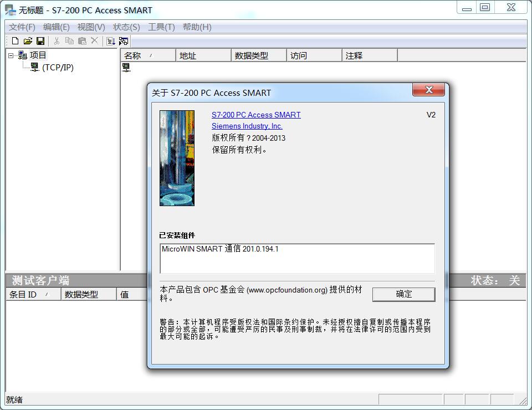Select the project root icon in tree

(x=22, y=55)
